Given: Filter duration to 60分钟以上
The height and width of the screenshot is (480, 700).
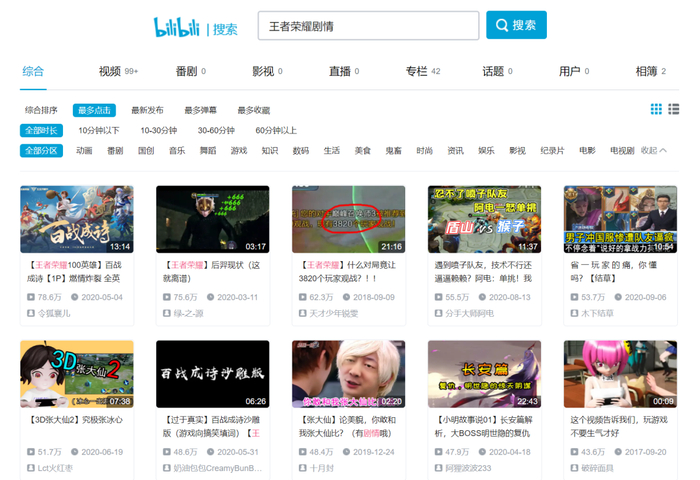Looking at the screenshot, I should pos(276,130).
